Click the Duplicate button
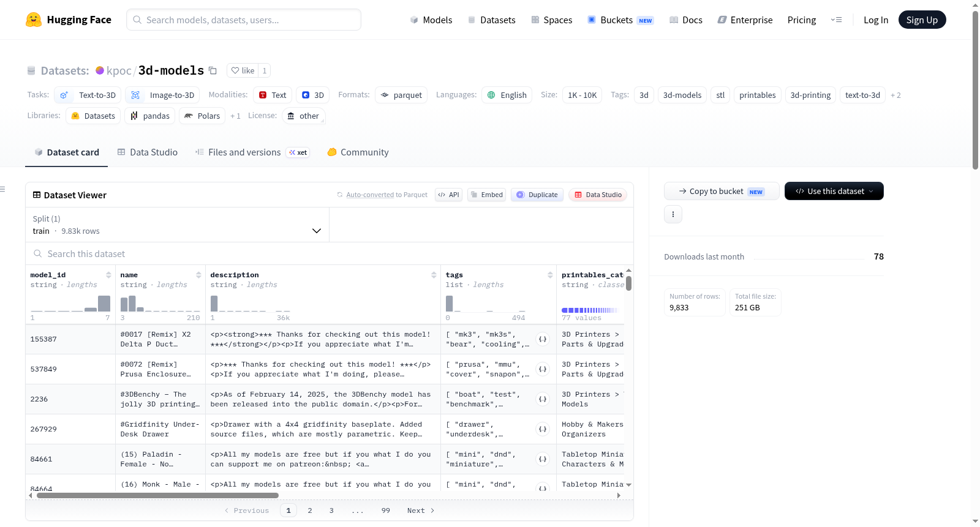980x527 pixels. (x=537, y=195)
